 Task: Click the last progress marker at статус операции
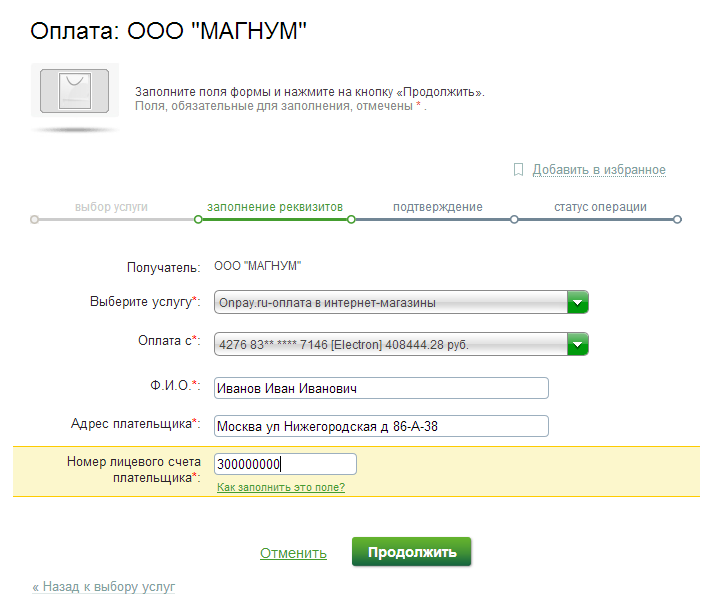pyautogui.click(x=677, y=220)
